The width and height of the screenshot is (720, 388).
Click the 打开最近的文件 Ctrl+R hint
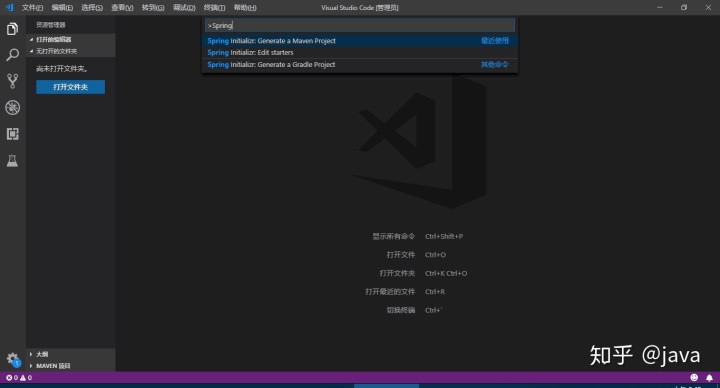click(405, 292)
